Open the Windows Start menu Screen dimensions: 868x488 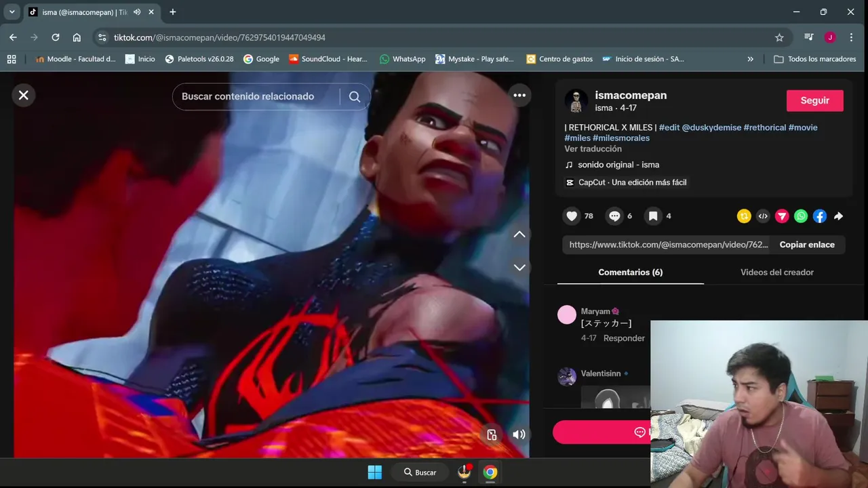(x=375, y=472)
